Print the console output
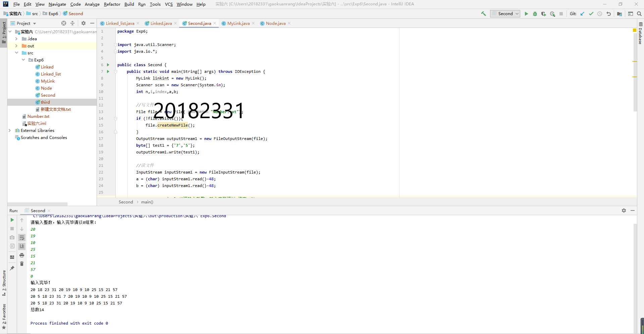This screenshot has width=644, height=334. tap(22, 255)
